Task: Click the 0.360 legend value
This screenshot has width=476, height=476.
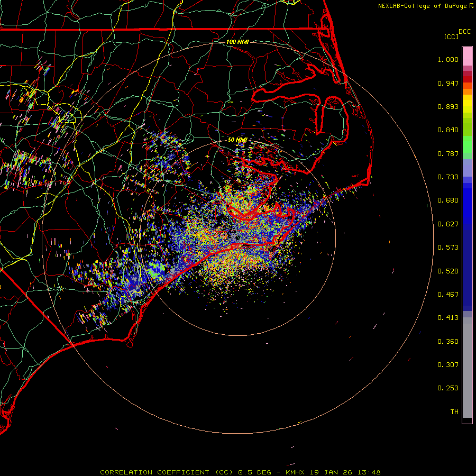Action: [448, 342]
